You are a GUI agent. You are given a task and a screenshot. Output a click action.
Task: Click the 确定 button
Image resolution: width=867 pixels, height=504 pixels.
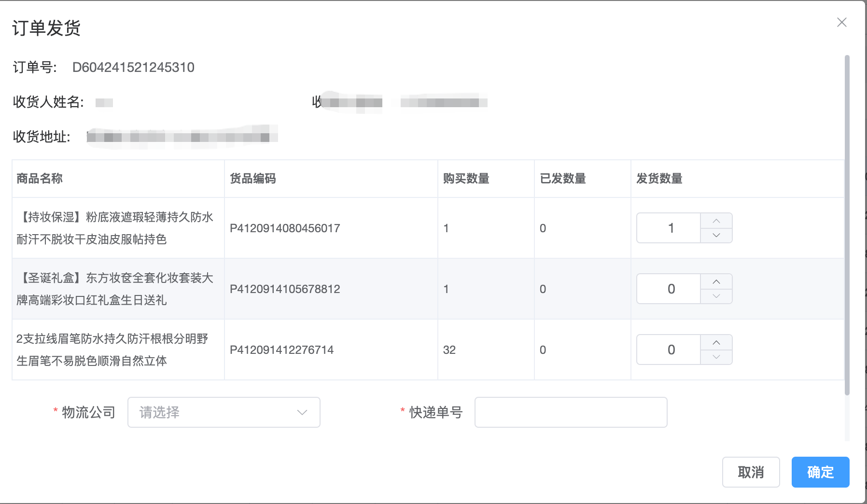pos(821,472)
